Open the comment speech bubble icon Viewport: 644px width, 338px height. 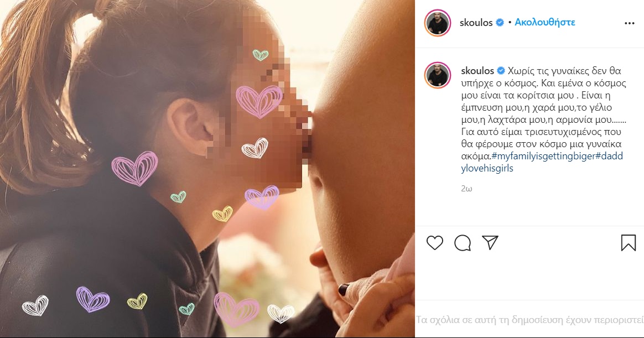click(x=463, y=243)
